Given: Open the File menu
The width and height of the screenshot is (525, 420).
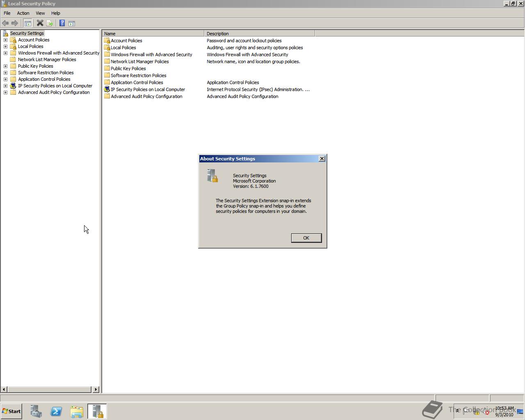Looking at the screenshot, I should [7, 13].
